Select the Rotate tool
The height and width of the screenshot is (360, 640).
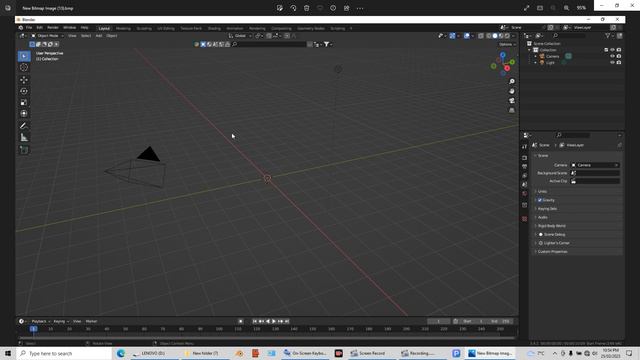click(24, 91)
